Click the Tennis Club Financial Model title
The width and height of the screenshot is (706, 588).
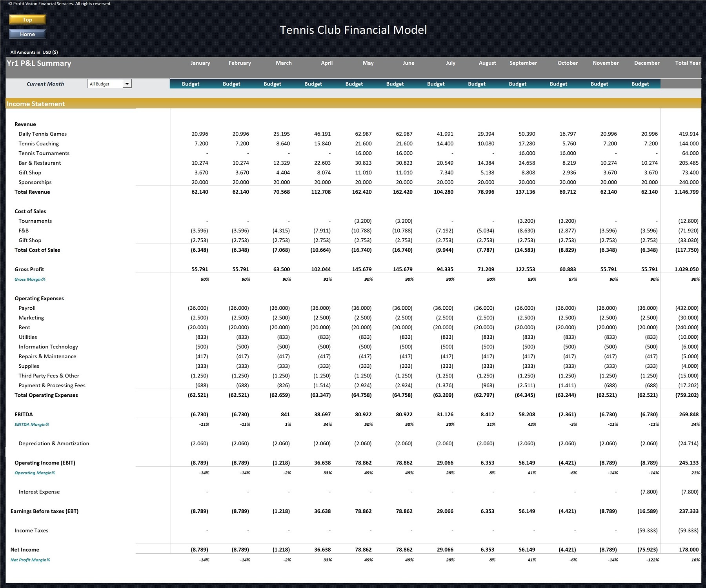point(353,30)
